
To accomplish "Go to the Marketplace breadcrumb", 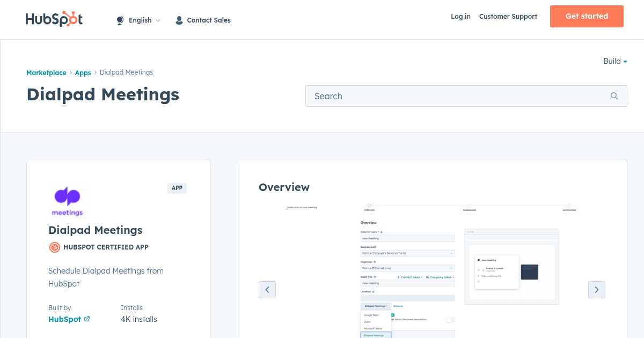I will (x=46, y=72).
